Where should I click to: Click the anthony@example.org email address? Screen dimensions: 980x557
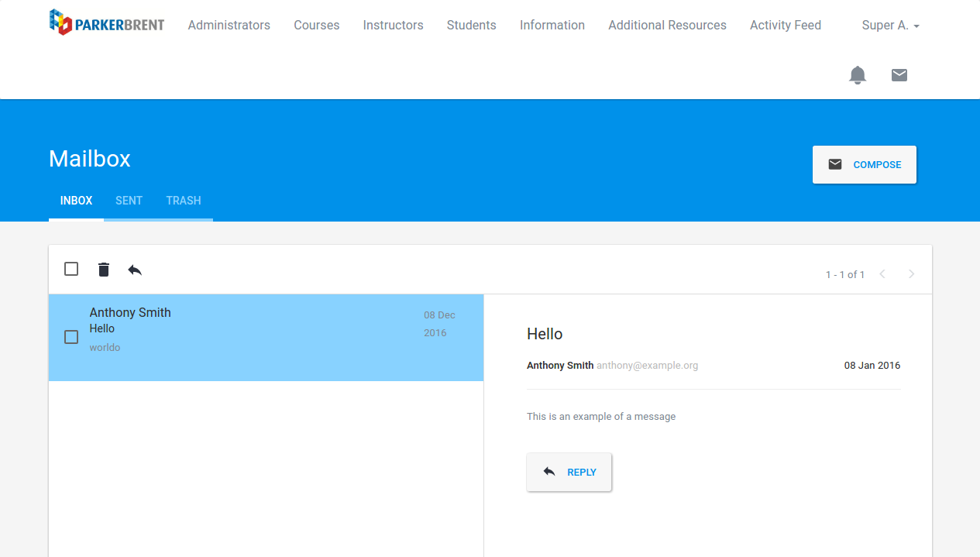pyautogui.click(x=647, y=366)
